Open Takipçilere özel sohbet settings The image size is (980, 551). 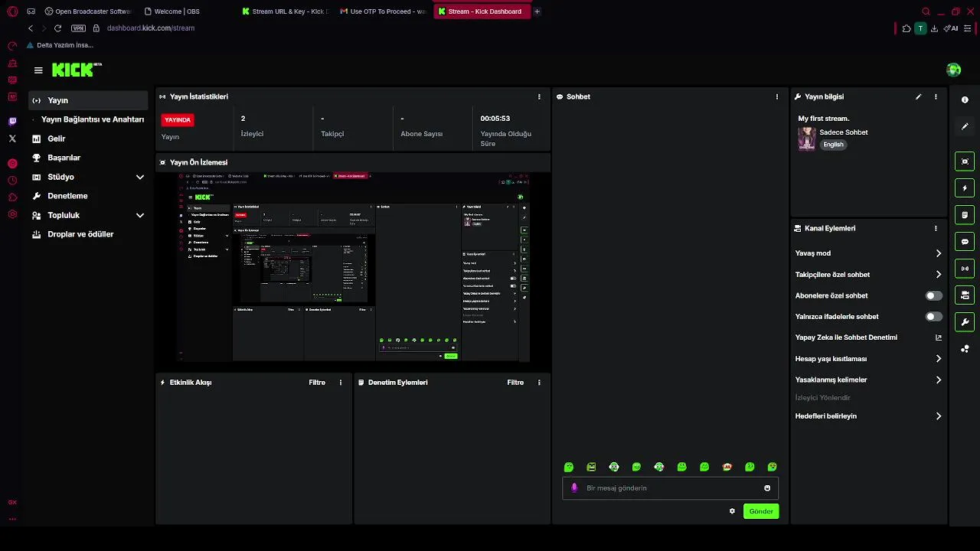(x=868, y=275)
